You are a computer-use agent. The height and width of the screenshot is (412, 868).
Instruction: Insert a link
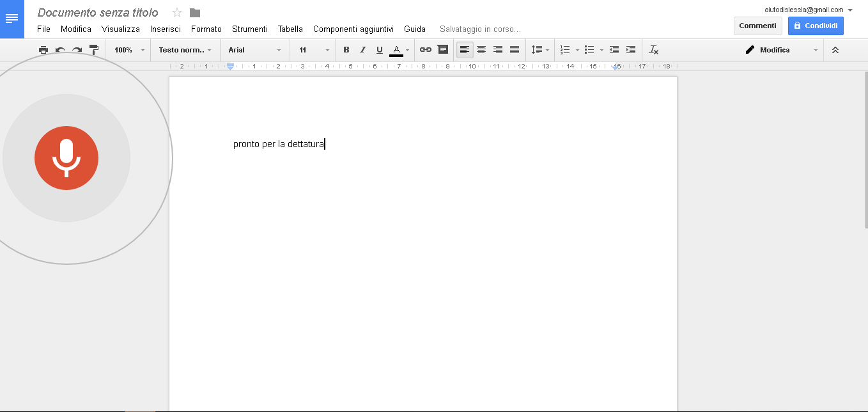coord(426,50)
